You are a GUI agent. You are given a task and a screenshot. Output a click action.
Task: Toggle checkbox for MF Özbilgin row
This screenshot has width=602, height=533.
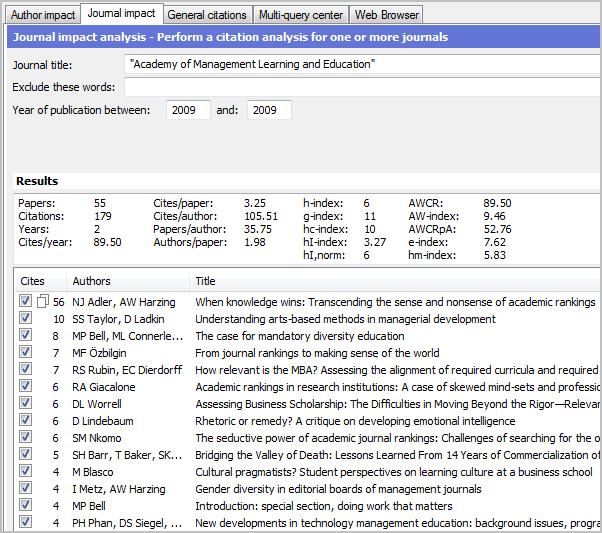tap(25, 352)
